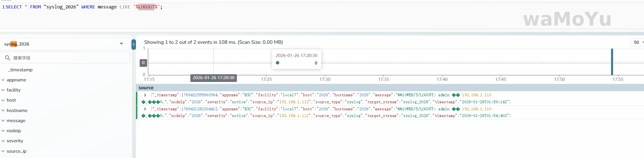
Task: Expand the second log event row
Action: [x=145, y=109]
